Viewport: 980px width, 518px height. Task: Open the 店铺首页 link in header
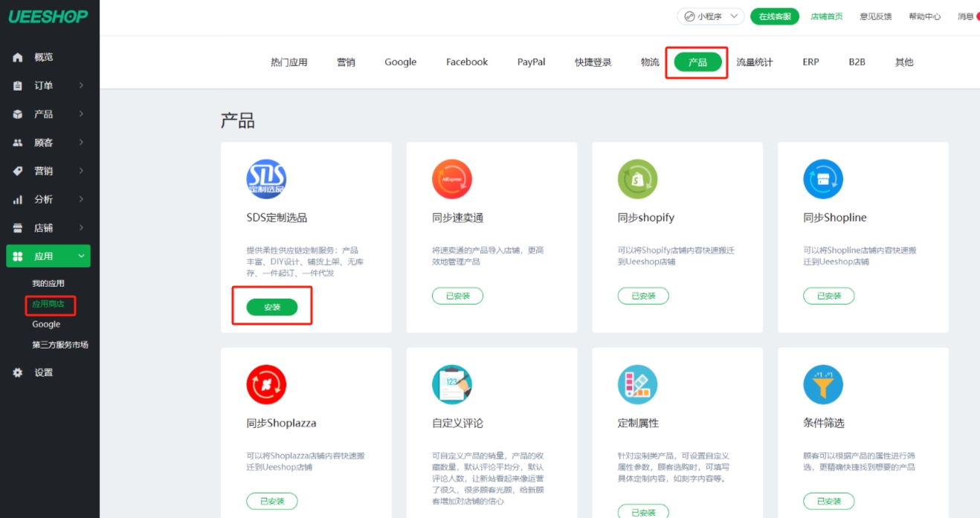coord(827,16)
